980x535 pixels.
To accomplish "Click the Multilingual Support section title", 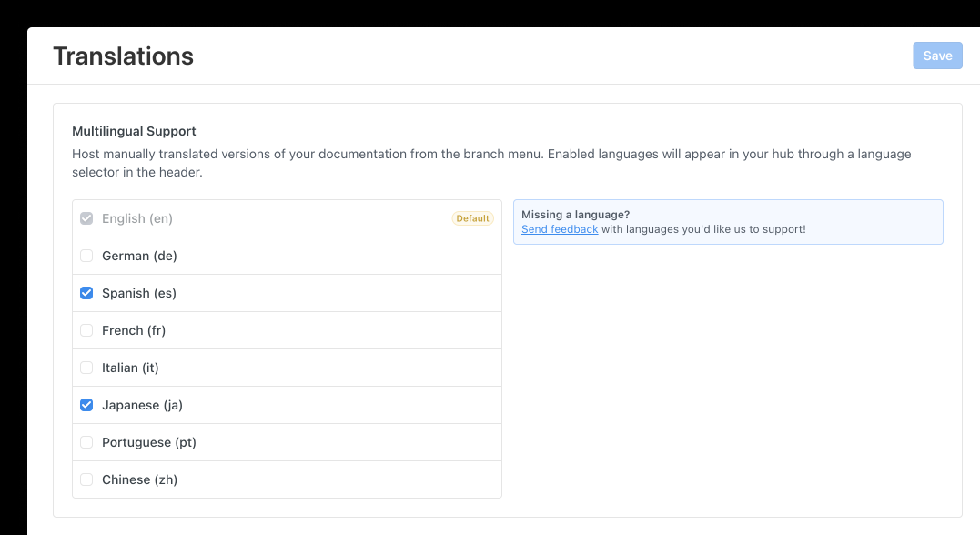I will click(134, 131).
